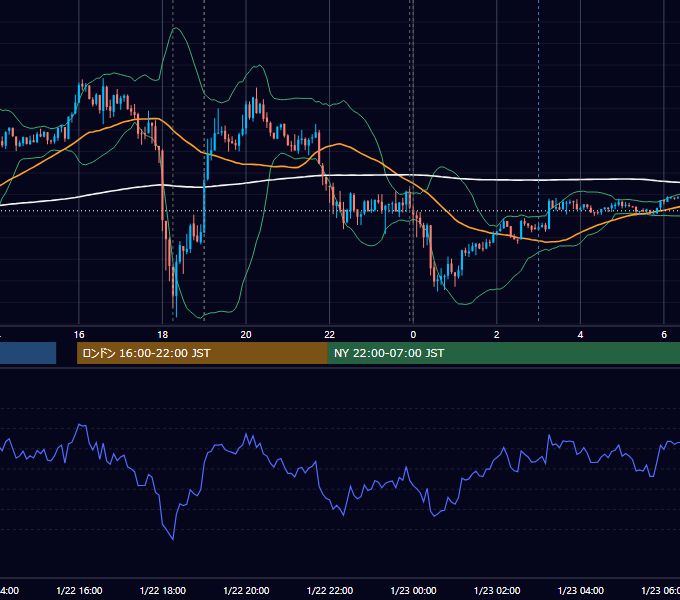Click the 1/22 18:00 date label
The image size is (680, 600).
pyautogui.click(x=163, y=591)
